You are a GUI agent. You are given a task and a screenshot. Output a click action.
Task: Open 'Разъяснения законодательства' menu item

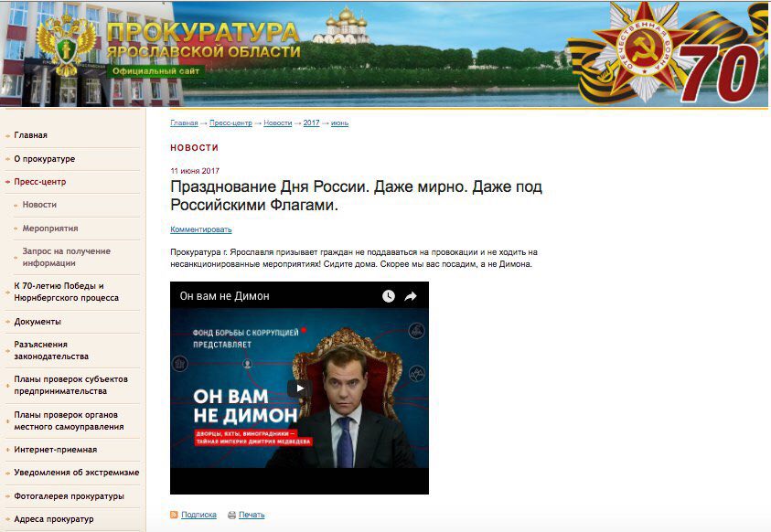click(51, 350)
